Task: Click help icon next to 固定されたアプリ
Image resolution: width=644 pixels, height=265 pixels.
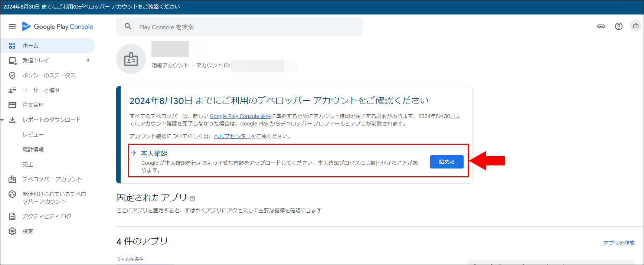Action: pyautogui.click(x=192, y=199)
